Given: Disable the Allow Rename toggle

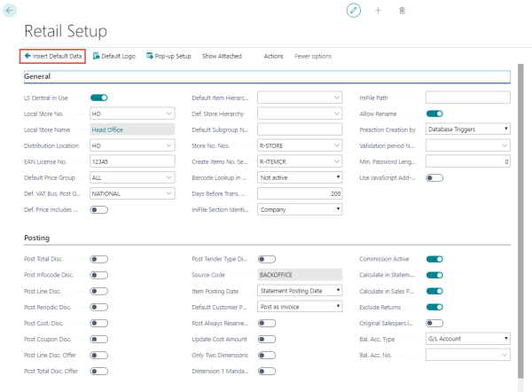Looking at the screenshot, I should [x=434, y=113].
